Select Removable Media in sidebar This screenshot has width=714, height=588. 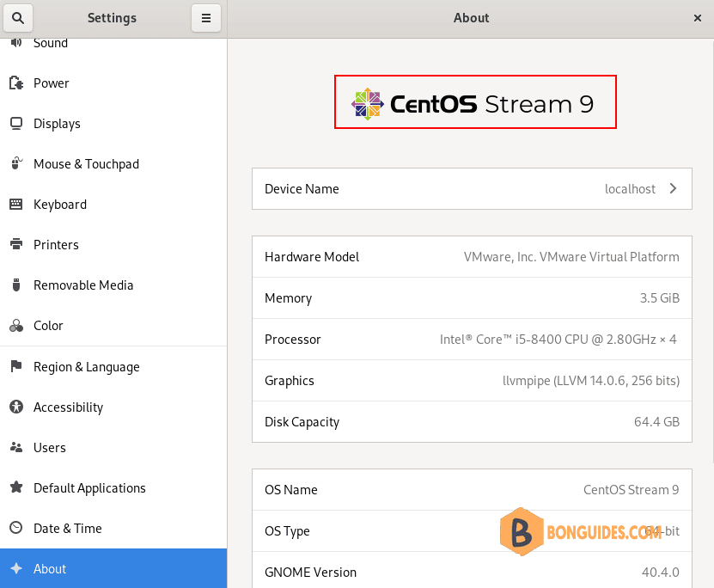click(113, 285)
